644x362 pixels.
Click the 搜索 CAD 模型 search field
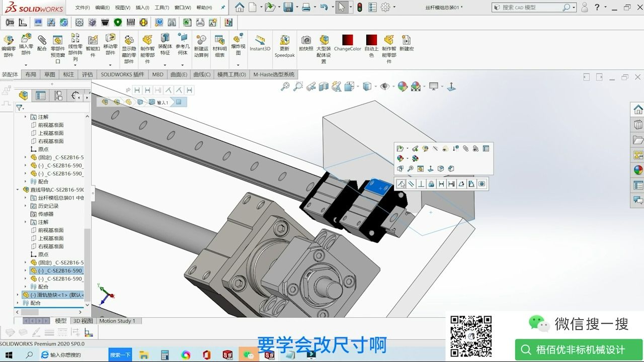(534, 7)
